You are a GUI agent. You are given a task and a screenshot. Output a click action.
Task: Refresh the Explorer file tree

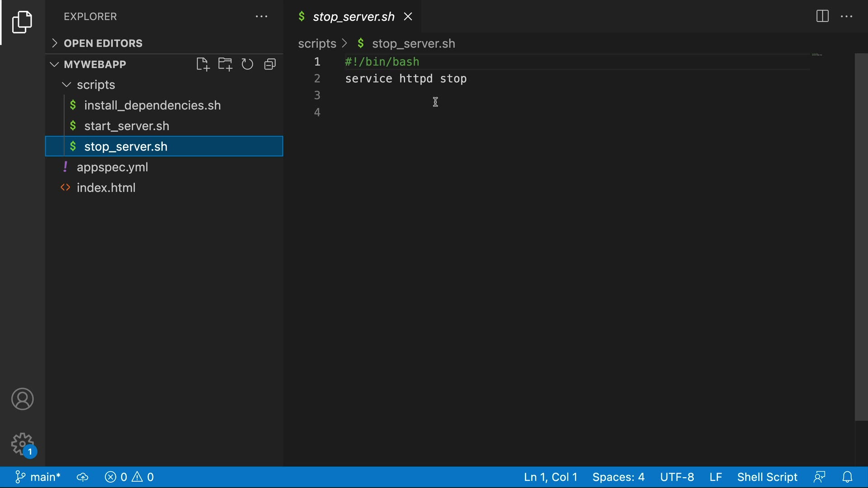click(x=247, y=64)
